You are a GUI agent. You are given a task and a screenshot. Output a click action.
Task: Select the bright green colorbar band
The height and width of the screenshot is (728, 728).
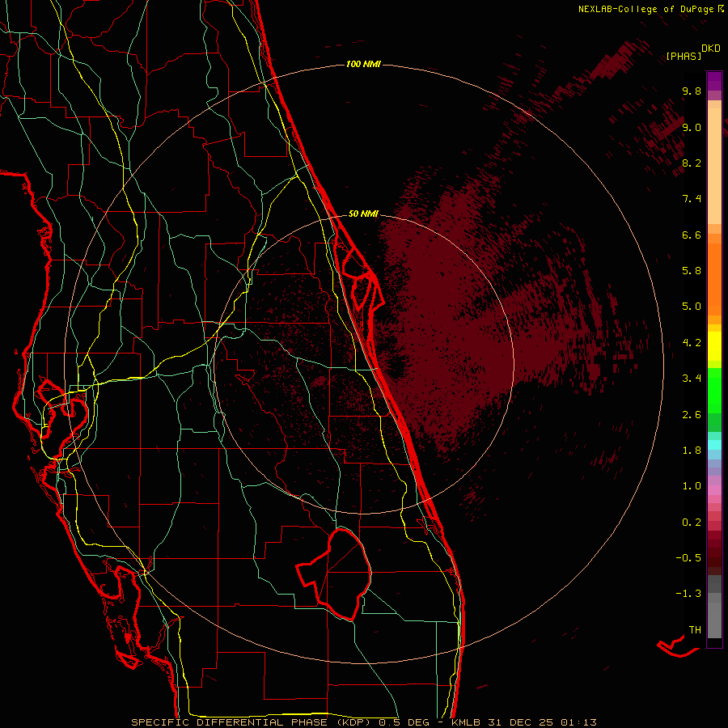(x=714, y=391)
